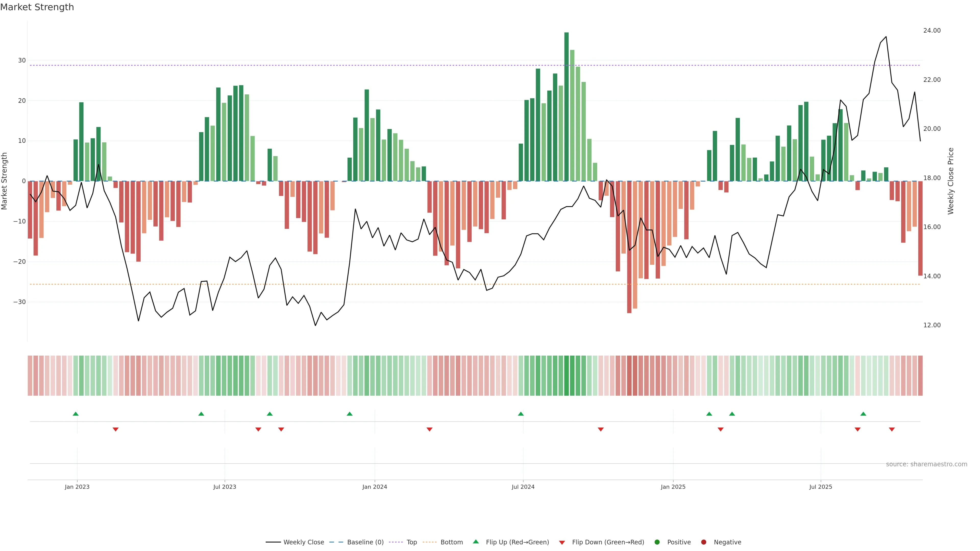Click the last flip-down red triangle marker
Screen dimensions: 980x551
(x=892, y=429)
